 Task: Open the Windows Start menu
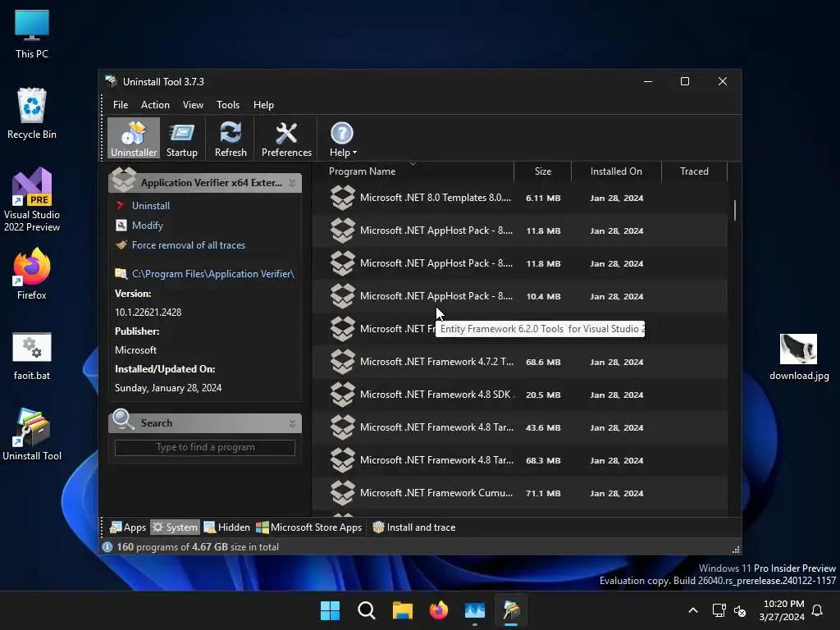(x=330, y=610)
